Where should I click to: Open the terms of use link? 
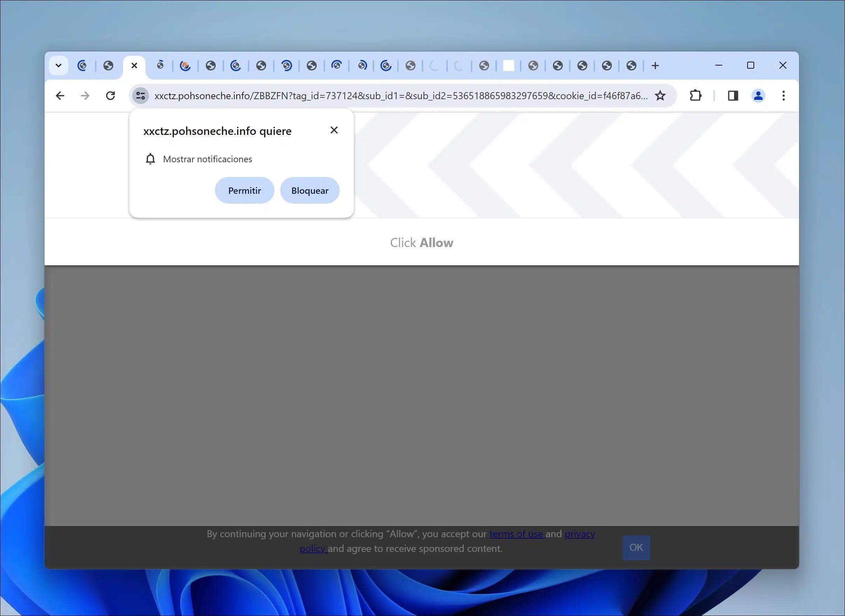(x=517, y=534)
